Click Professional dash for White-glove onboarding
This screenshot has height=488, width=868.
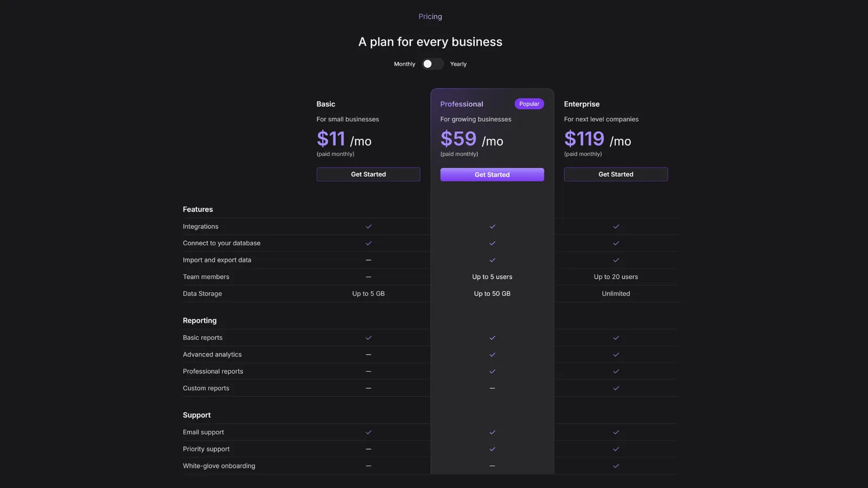pyautogui.click(x=492, y=466)
